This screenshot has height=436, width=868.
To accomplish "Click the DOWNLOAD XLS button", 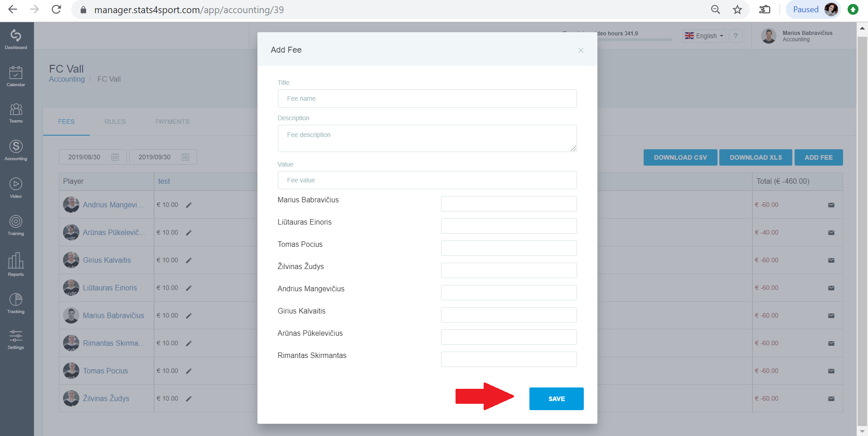I will coord(756,157).
